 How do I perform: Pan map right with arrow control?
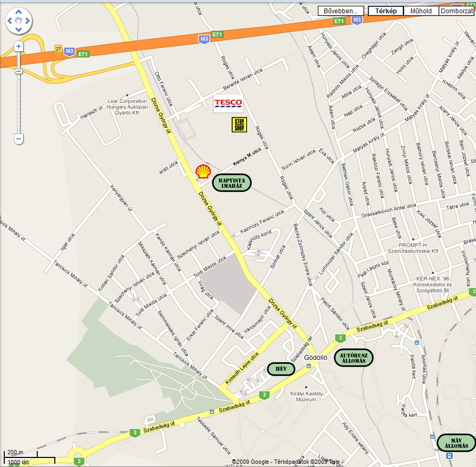click(28, 21)
